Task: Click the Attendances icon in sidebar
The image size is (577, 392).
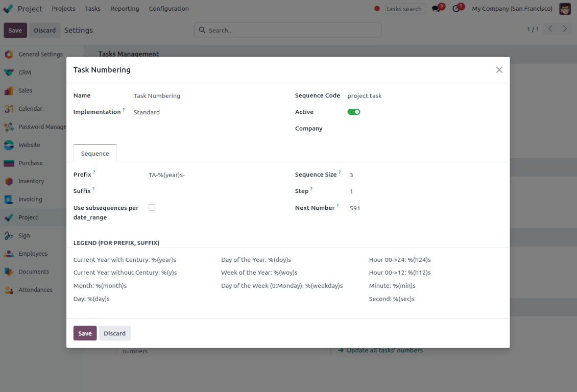Action: pyautogui.click(x=9, y=290)
